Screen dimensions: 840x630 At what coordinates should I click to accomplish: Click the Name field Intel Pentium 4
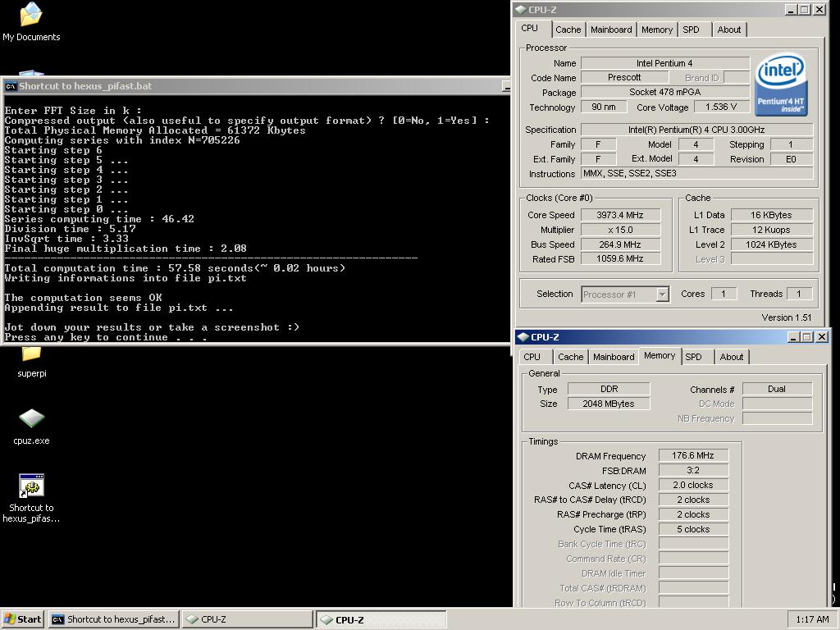pyautogui.click(x=664, y=63)
